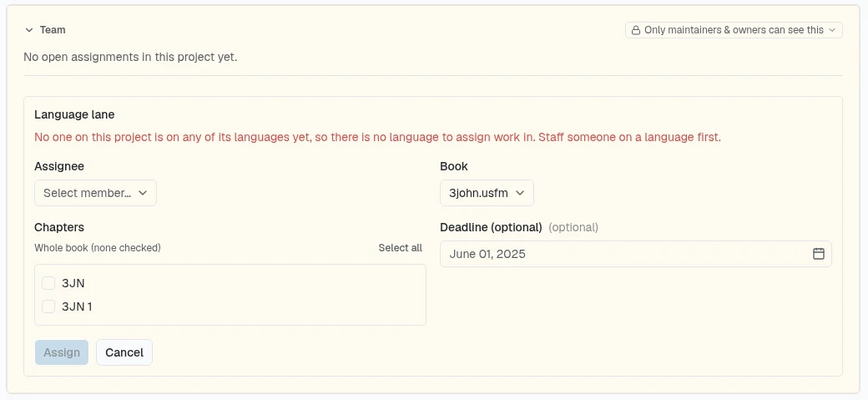Screen dimensions: 868x400
Task: Click the Team section heading
Action: [x=53, y=30]
